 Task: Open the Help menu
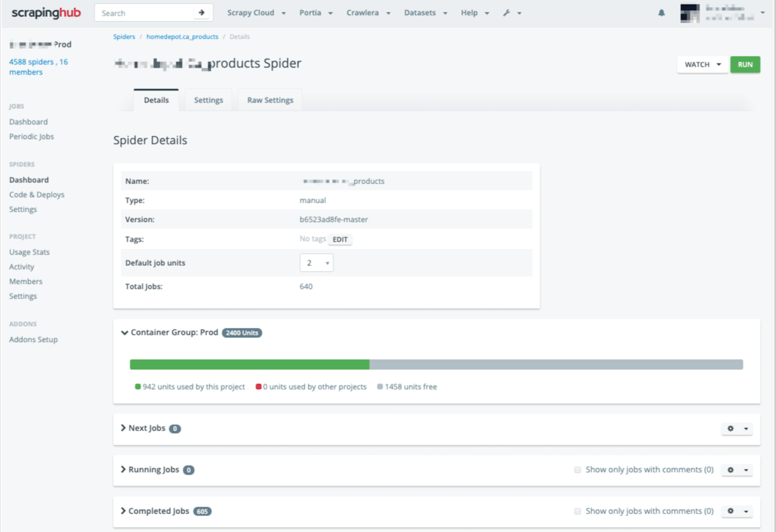coord(475,13)
